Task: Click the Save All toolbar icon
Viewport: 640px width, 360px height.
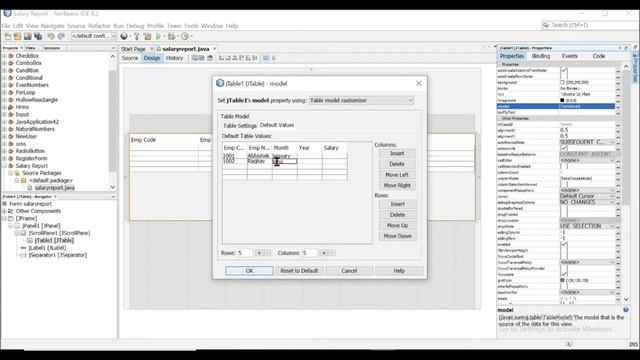Action: 38,36
